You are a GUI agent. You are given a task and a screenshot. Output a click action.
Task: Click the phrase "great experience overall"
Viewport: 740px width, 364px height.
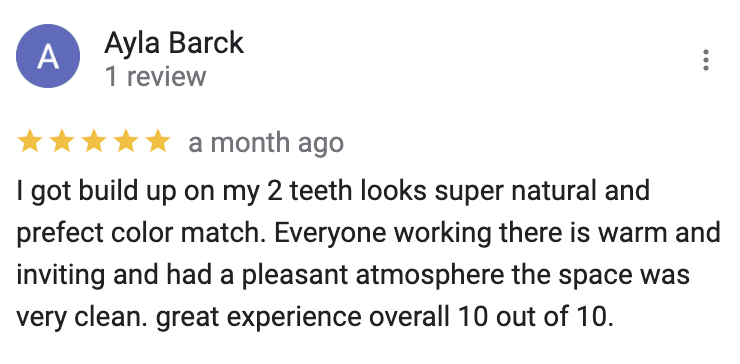coord(303,318)
